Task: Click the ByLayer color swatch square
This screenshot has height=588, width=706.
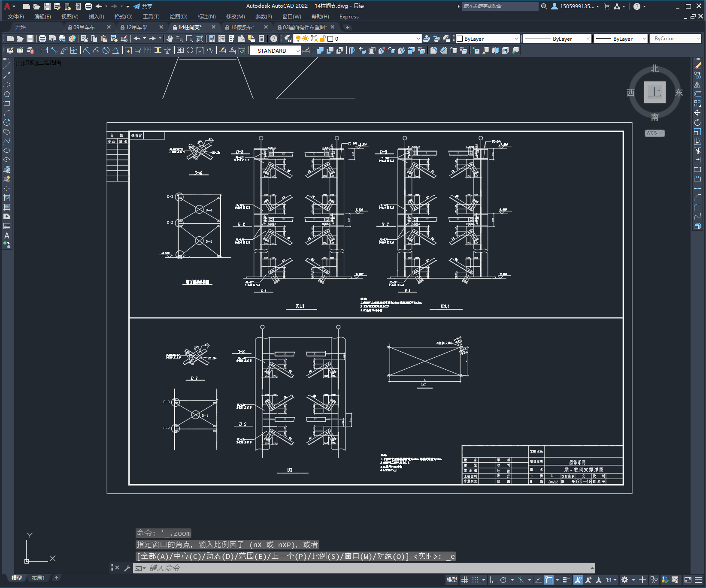Action: (x=460, y=39)
